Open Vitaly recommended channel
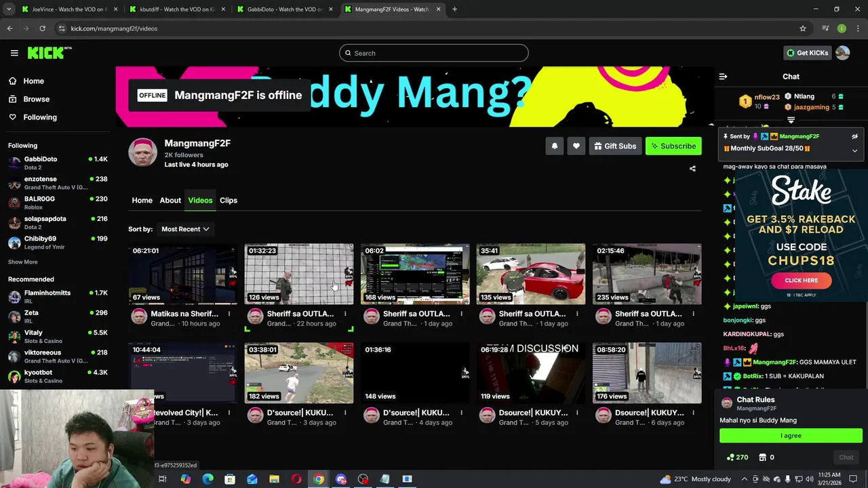Viewport: 868px width, 488px height. click(x=58, y=337)
